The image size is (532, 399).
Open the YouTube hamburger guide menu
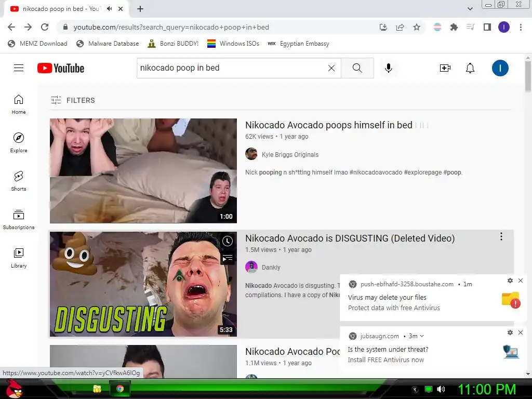click(19, 68)
